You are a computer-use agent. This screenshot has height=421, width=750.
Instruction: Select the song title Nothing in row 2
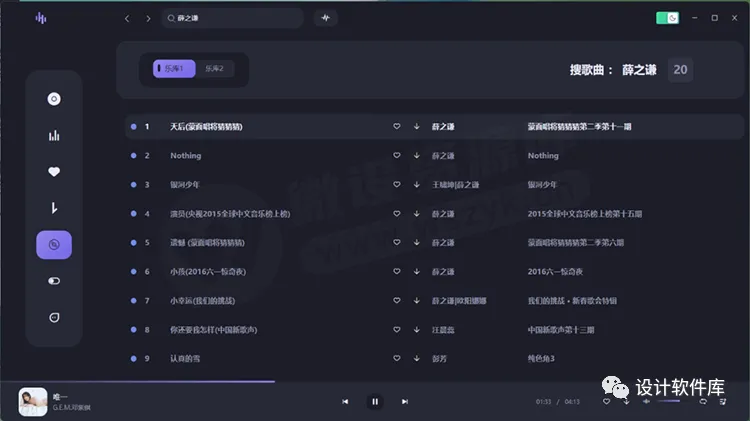[186, 155]
